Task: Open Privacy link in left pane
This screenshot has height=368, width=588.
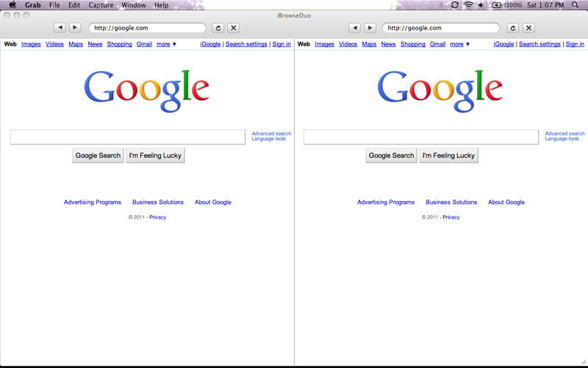Action: [157, 217]
